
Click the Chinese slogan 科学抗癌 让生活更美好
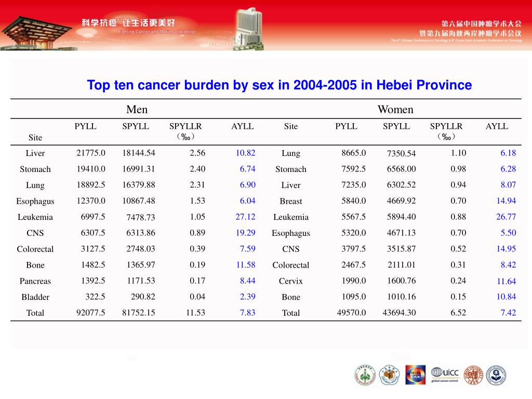tap(128, 23)
